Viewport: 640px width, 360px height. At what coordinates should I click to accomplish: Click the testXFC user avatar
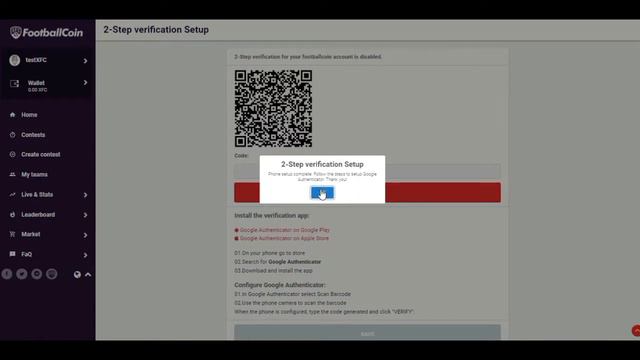[x=15, y=60]
